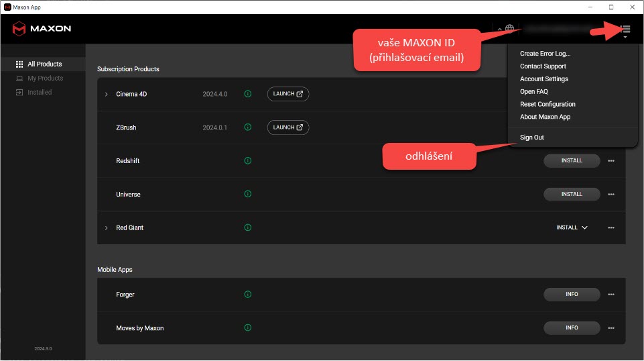Click the hamburger menu icon at top right
644x361 pixels.
(626, 29)
